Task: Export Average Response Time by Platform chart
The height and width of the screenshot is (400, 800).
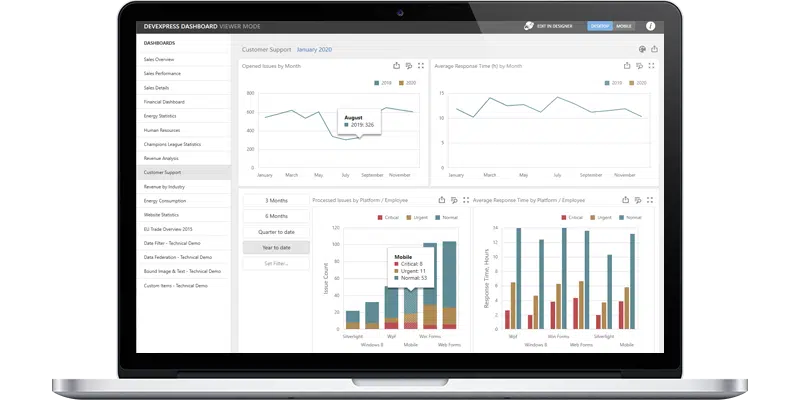Action: [626, 200]
